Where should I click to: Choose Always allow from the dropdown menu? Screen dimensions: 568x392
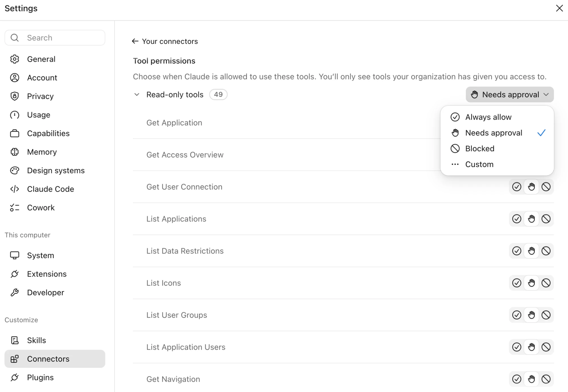click(497, 117)
